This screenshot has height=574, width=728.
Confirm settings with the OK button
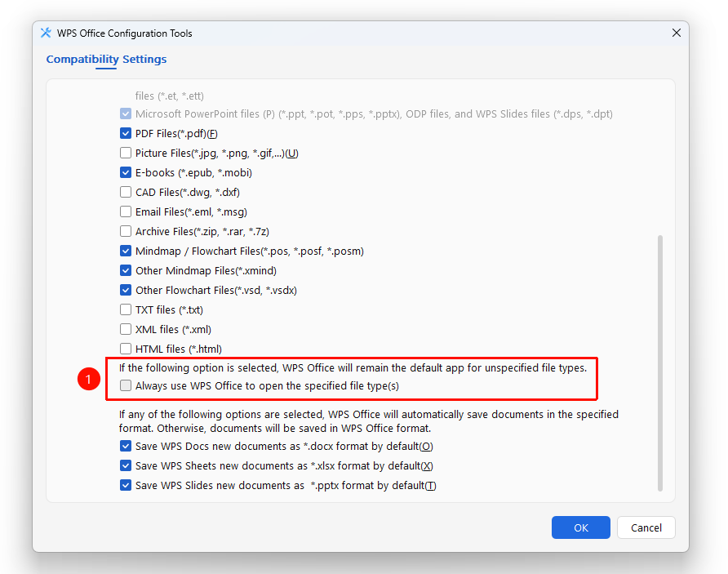coord(581,527)
